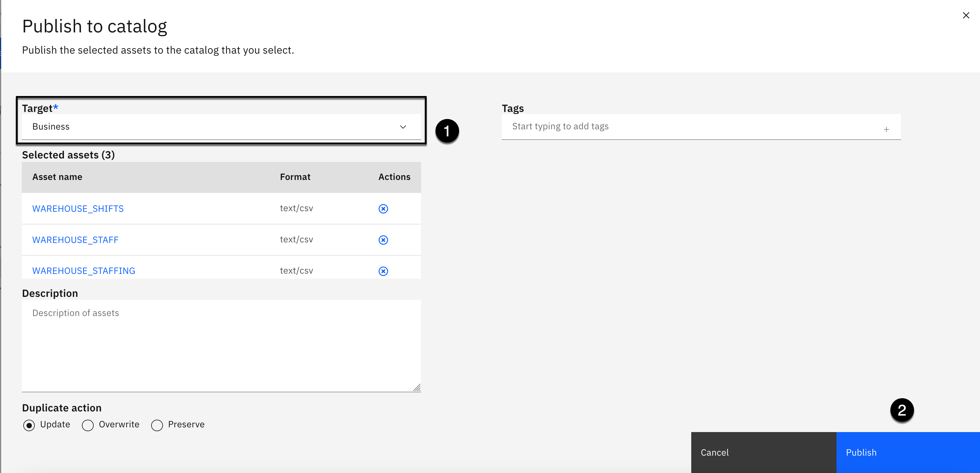Open the WAREHOUSE_STAFF asset link

pyautogui.click(x=75, y=240)
